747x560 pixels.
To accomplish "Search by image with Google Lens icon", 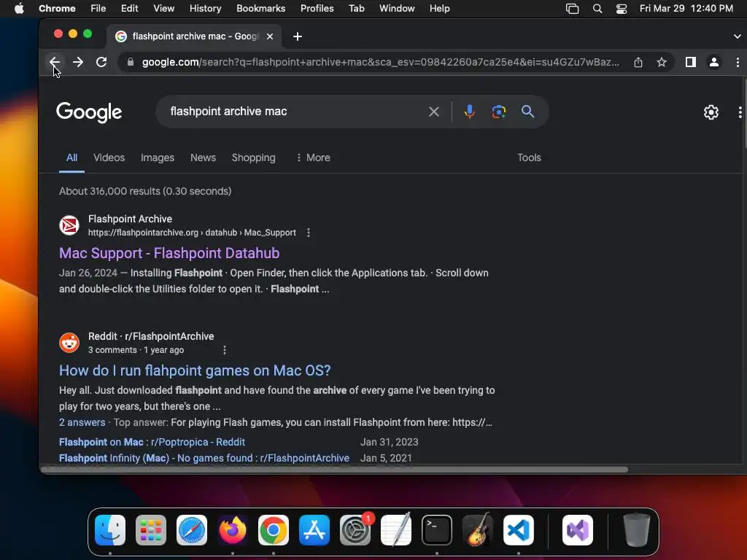I will pos(498,112).
